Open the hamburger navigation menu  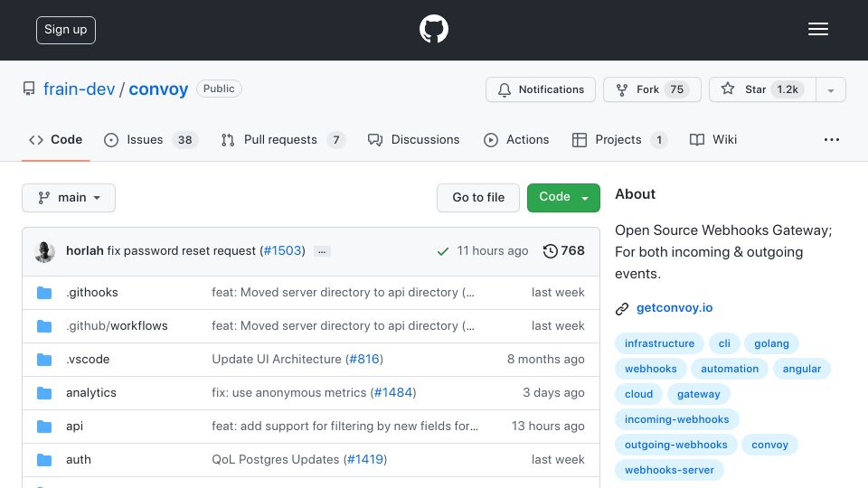(x=817, y=29)
